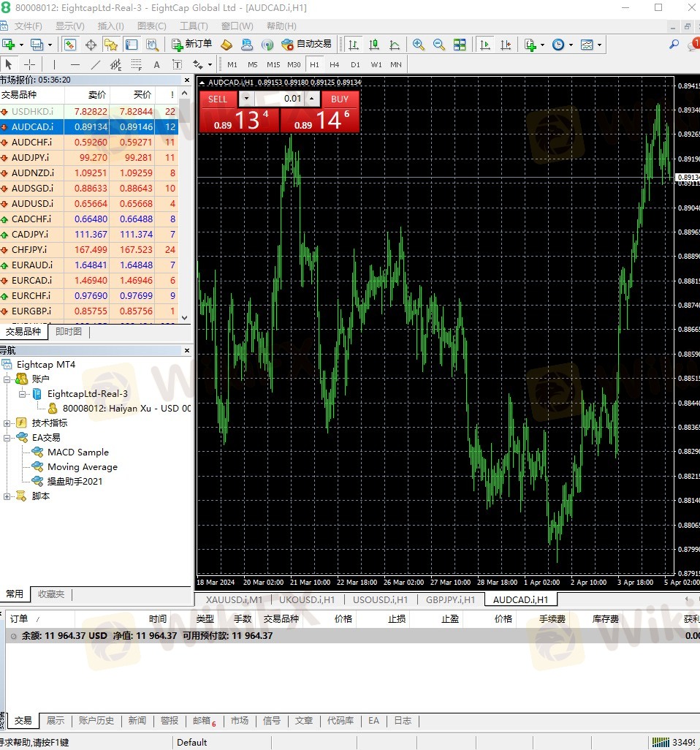Switch chart timeframe to M15
Viewport: 700px width, 750px height.
273,64
